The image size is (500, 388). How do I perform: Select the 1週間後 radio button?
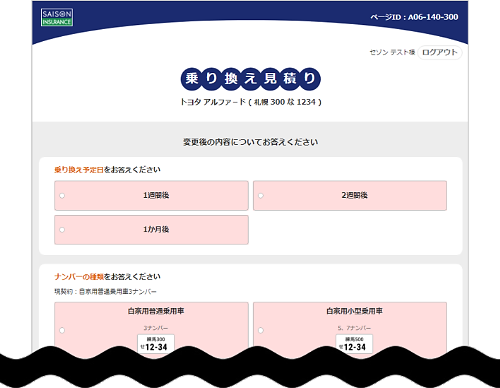pos(62,196)
